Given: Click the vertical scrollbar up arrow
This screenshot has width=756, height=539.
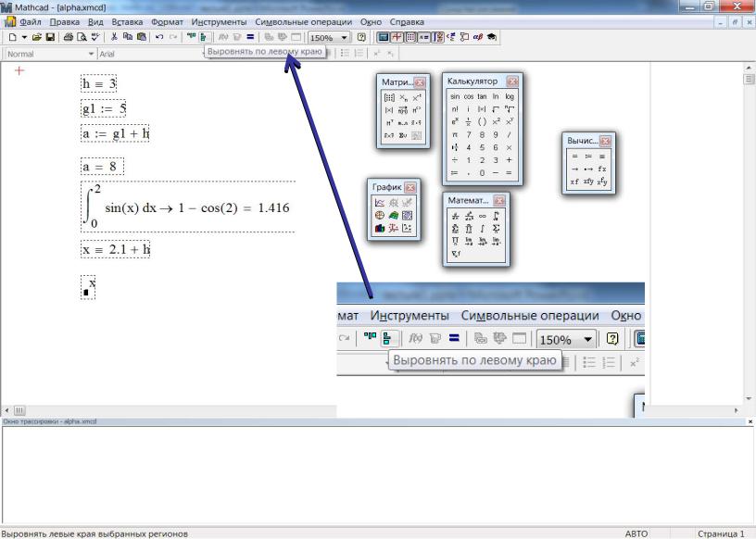Looking at the screenshot, I should click(x=749, y=68).
